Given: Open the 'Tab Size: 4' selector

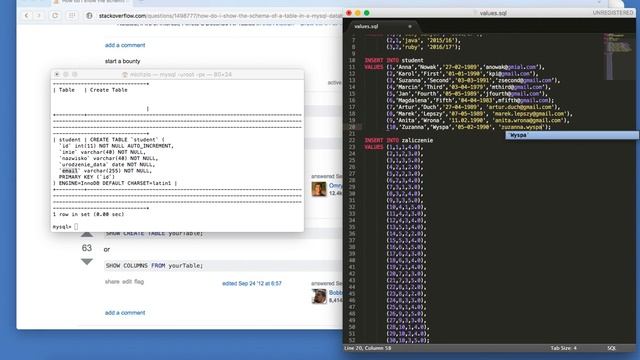Looking at the screenshot, I should (564, 348).
